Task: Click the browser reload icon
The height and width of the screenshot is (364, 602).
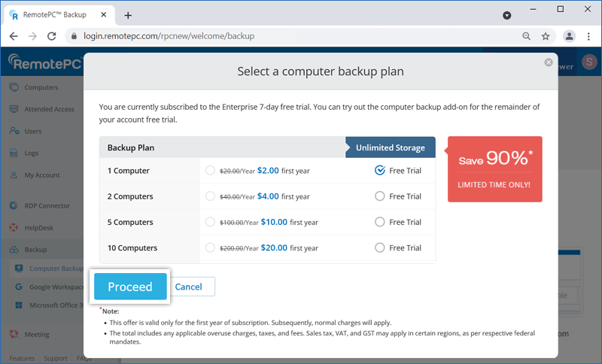Action: 53,36
